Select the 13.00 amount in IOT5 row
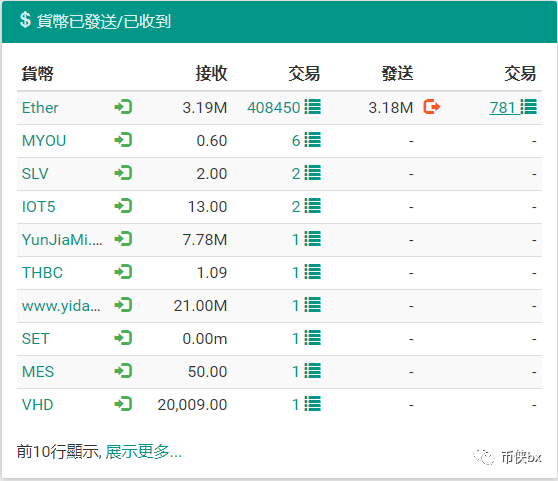The height and width of the screenshot is (481, 558). 207,207
